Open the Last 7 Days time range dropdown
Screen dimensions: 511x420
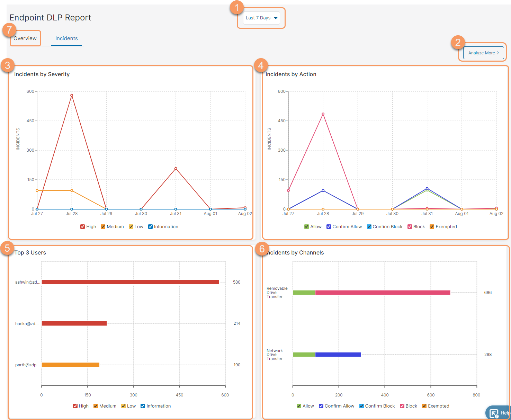261,18
